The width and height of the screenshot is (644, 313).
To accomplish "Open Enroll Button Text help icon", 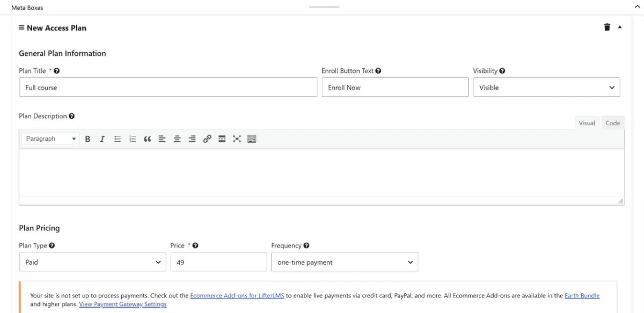I will pos(378,71).
